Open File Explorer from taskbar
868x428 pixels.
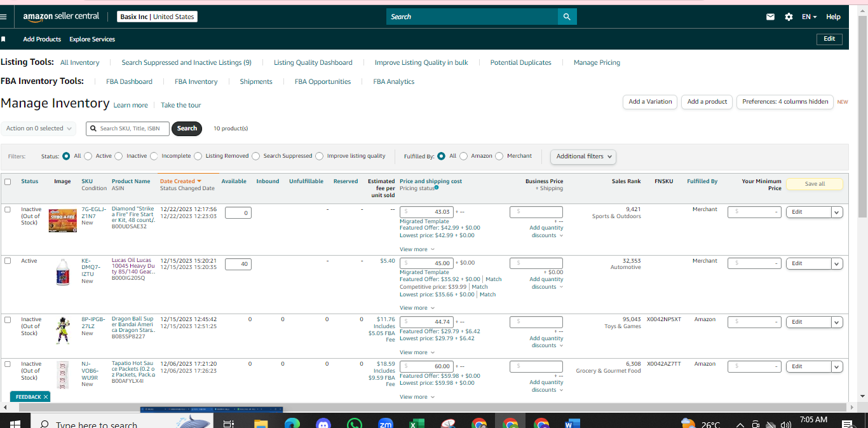click(261, 424)
